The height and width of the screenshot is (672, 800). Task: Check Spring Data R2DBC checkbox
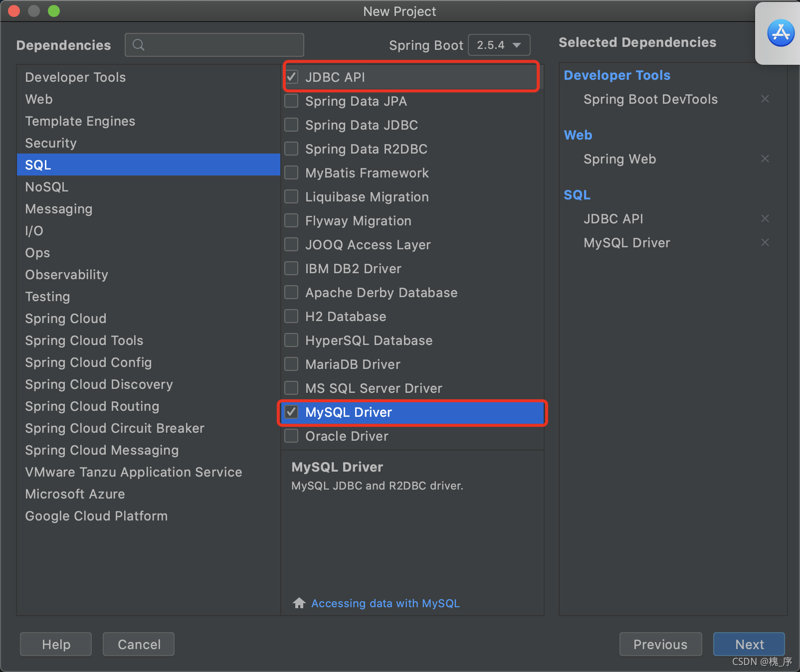[x=292, y=149]
